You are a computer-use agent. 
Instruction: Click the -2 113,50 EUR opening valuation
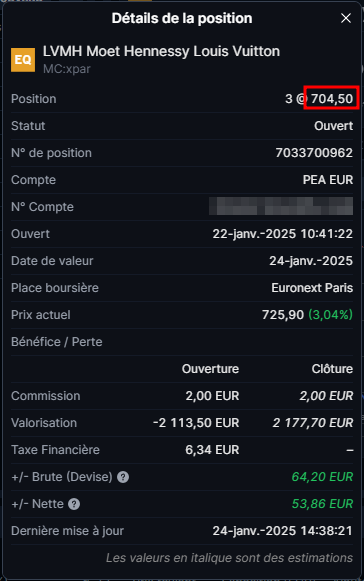point(196,423)
